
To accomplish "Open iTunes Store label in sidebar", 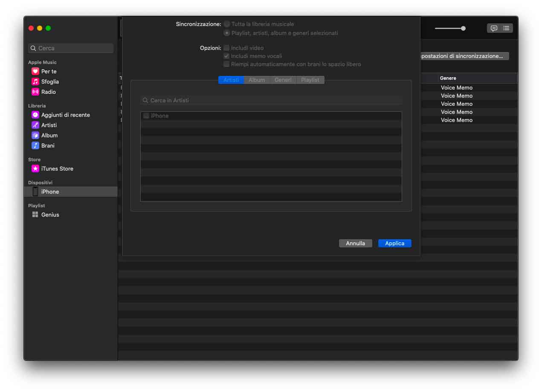I will coord(57,168).
